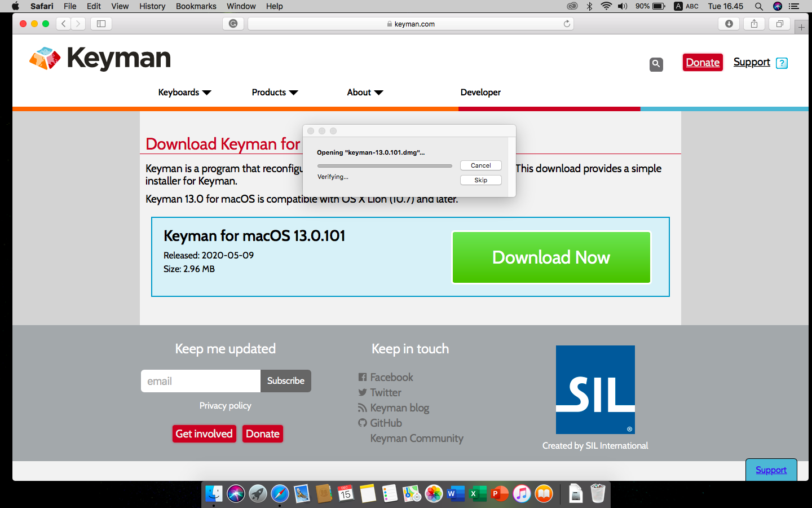Open iTunes from the Dock
Viewport: 812px width, 508px height.
(522, 493)
